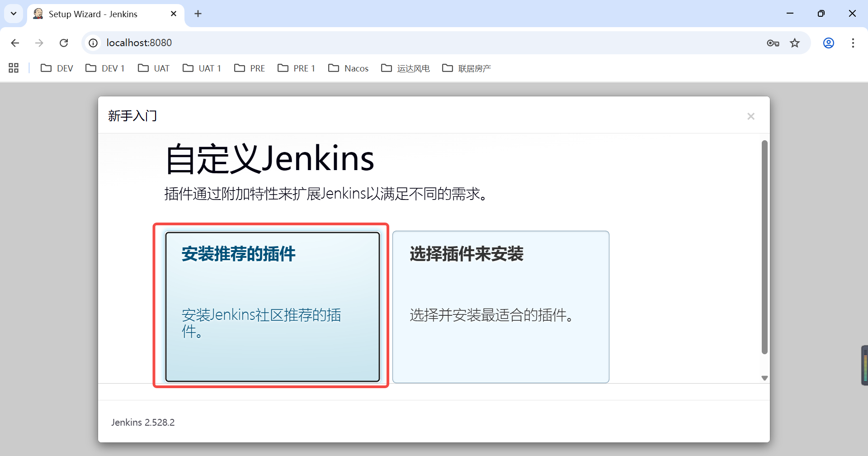Image resolution: width=868 pixels, height=456 pixels.
Task: Click the scrollbar down arrow in dialog
Action: [764, 378]
